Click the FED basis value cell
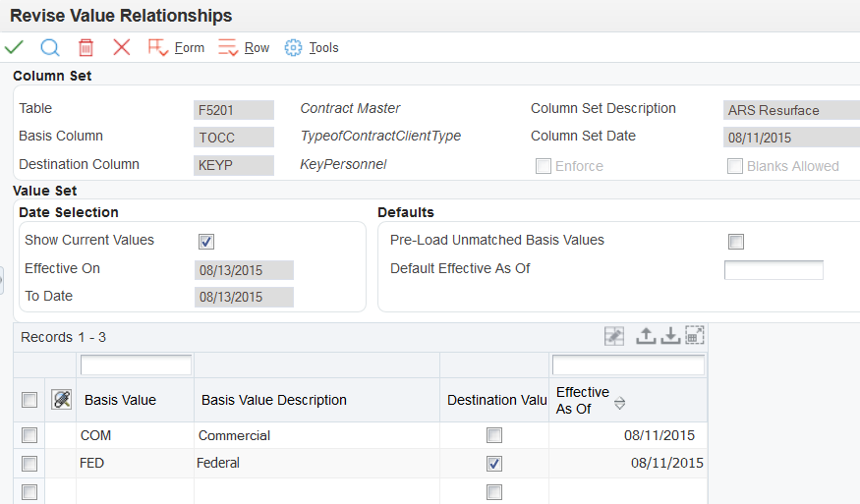 (135, 463)
